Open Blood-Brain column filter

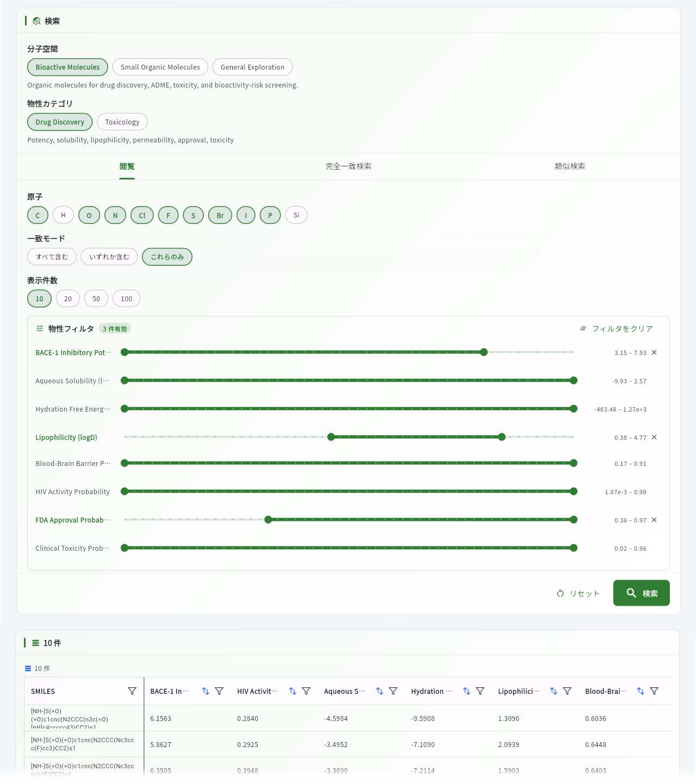[x=654, y=691]
